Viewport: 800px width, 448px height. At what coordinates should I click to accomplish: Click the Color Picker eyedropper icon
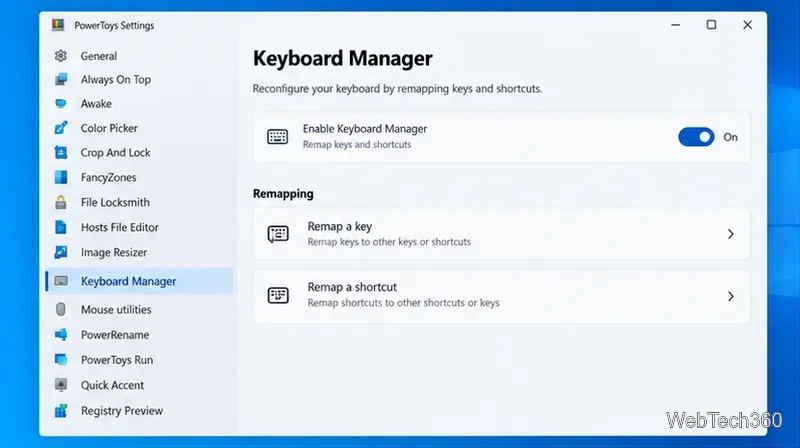[61, 128]
